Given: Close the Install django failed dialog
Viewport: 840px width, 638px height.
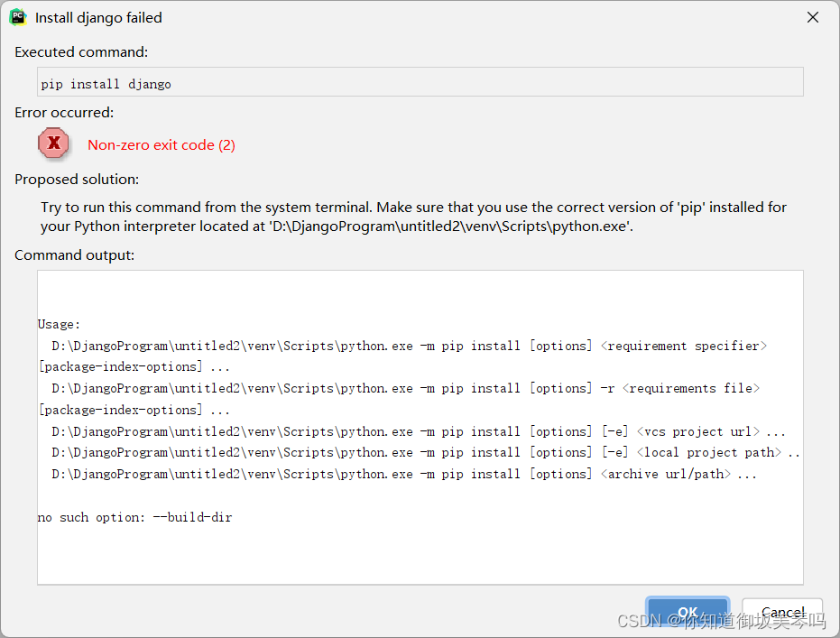Looking at the screenshot, I should click(813, 18).
